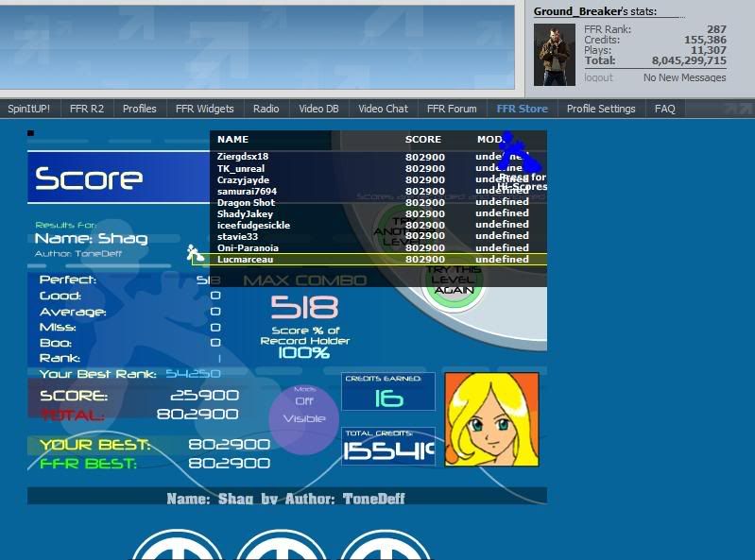
Task: Open the FFR Forum tab
Action: [x=452, y=109]
